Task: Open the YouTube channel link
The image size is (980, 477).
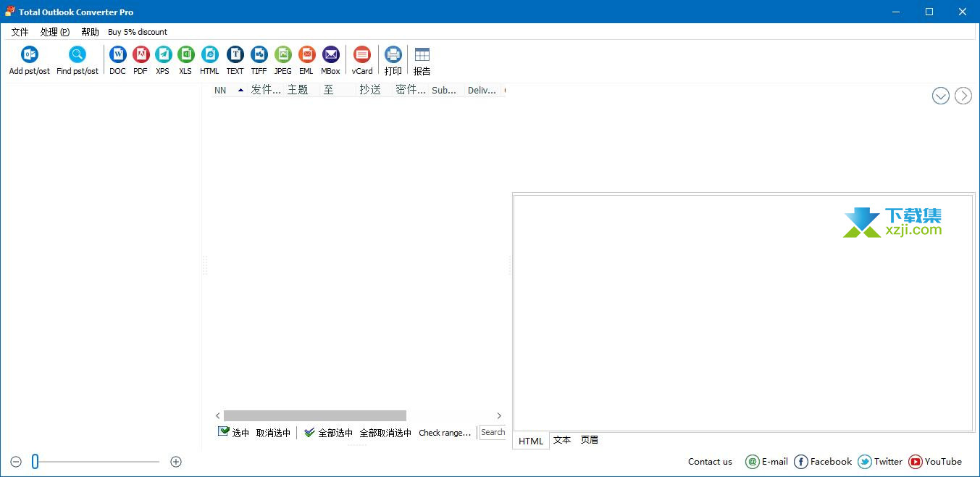Action: click(935, 462)
